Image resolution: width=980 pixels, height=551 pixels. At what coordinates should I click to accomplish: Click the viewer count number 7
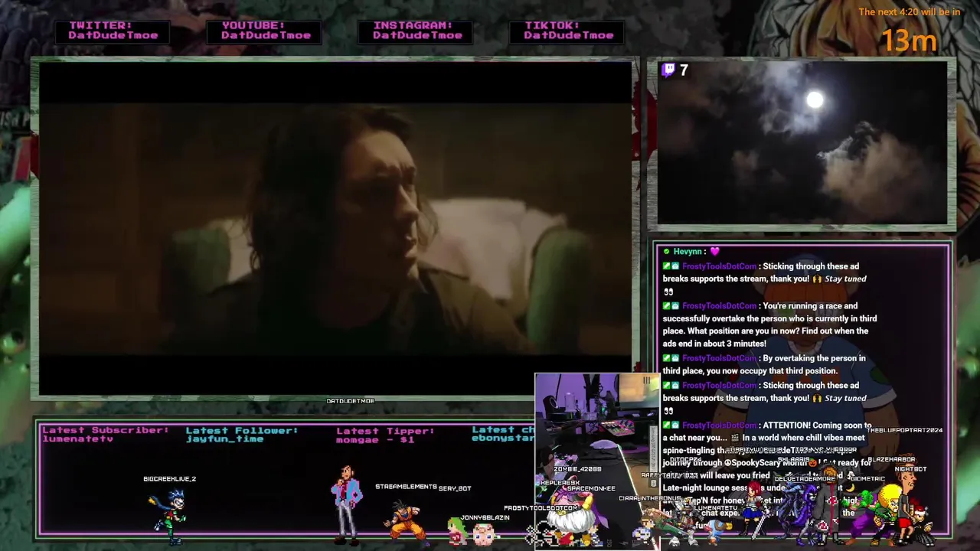point(684,70)
